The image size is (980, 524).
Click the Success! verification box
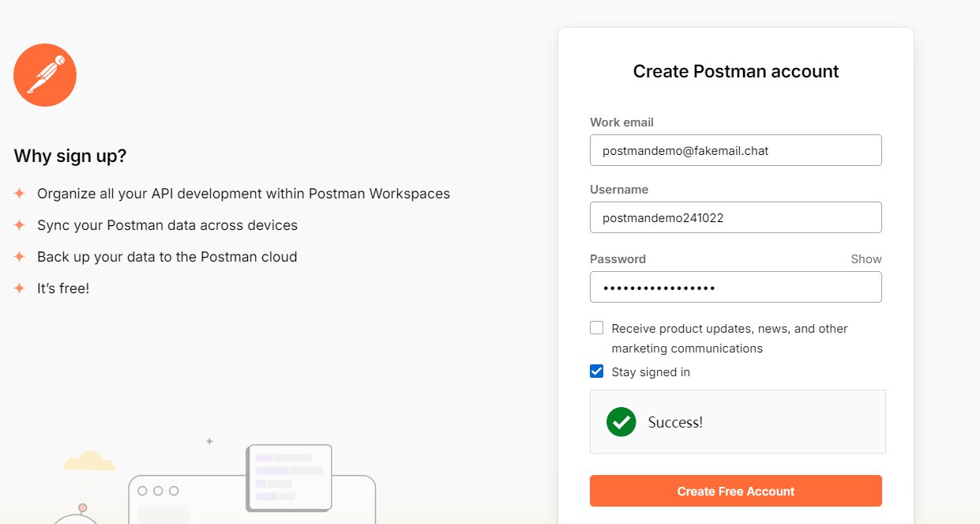click(738, 422)
